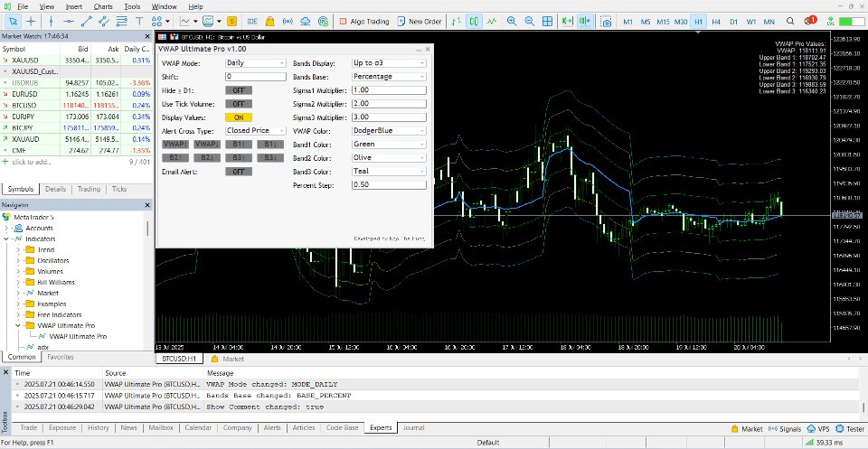868x449 pixels.
Task: Toggle chart auto scroll icon
Action: (x=567, y=21)
